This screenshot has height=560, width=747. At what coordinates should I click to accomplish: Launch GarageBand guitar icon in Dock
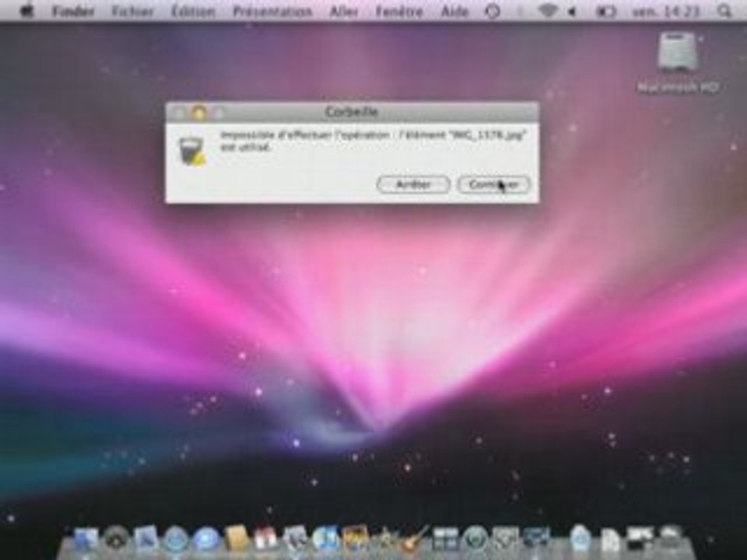point(416,540)
